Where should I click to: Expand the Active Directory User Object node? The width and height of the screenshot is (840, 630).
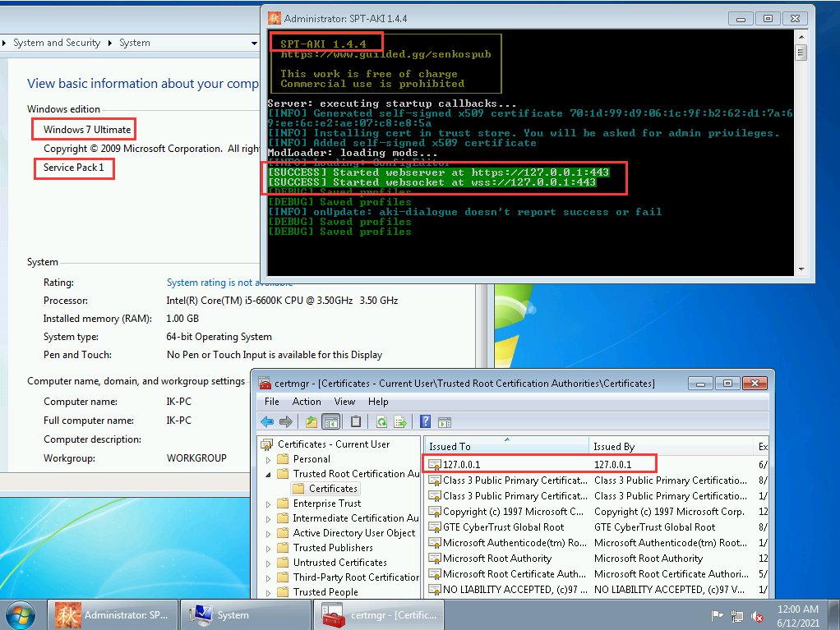coord(269,533)
